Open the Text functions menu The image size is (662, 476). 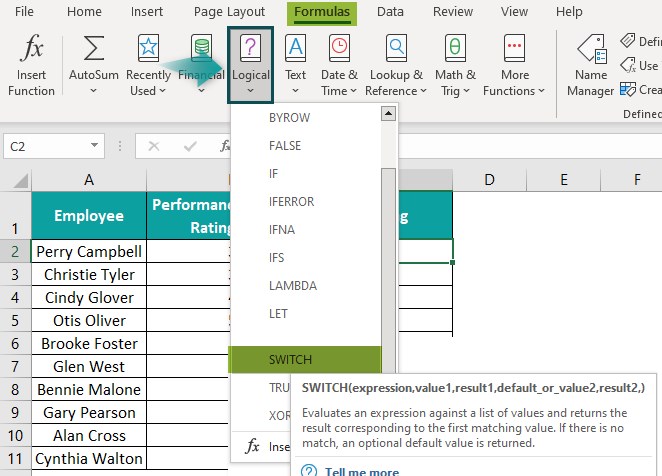pyautogui.click(x=295, y=65)
